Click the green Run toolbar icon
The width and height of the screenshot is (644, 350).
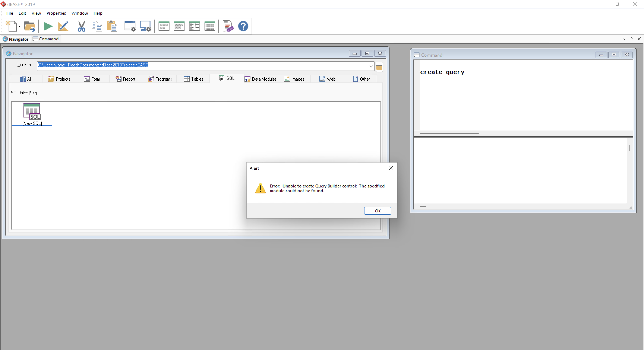[48, 26]
